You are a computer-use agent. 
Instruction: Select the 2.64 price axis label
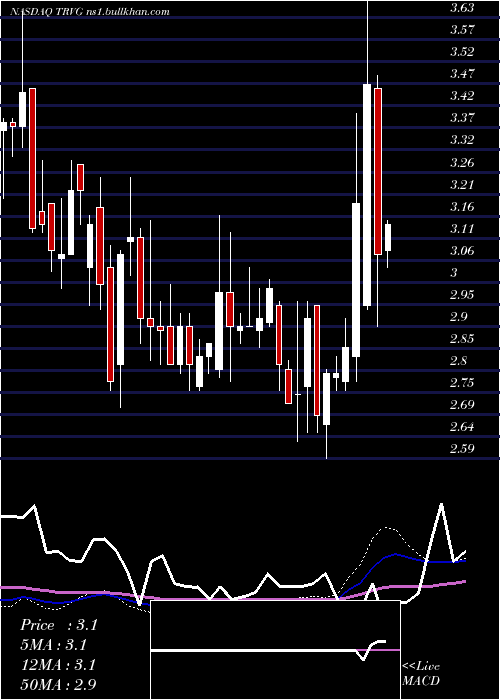coord(462,427)
